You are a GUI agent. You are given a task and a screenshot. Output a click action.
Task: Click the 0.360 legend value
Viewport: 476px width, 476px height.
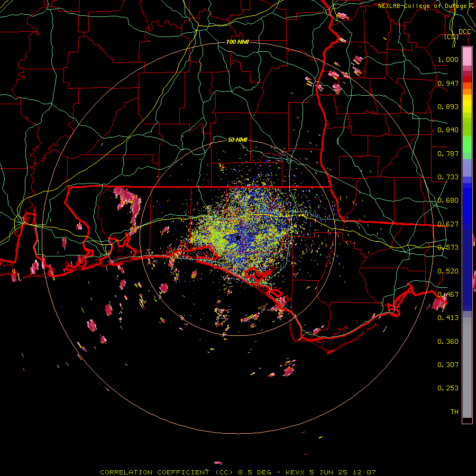pyautogui.click(x=448, y=342)
